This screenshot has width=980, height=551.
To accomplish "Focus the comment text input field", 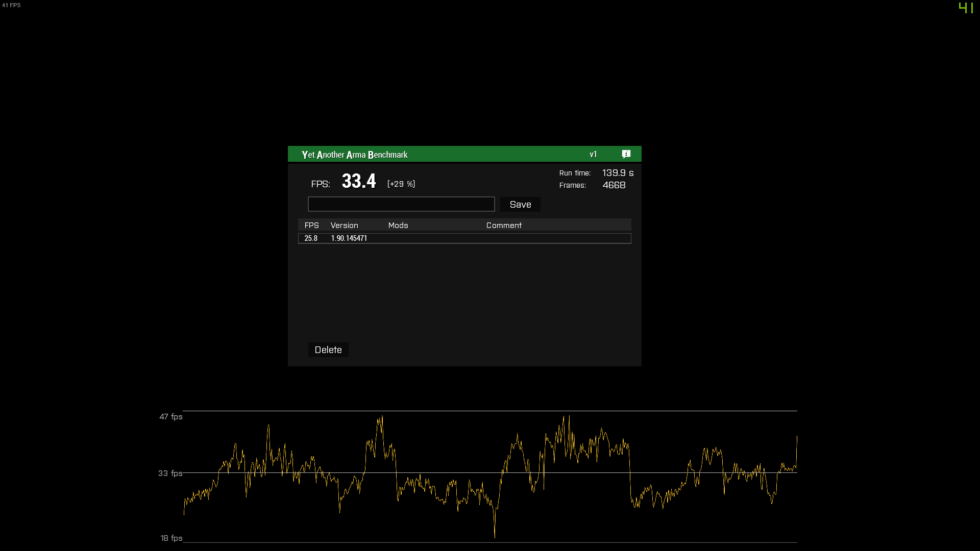I will tap(401, 204).
